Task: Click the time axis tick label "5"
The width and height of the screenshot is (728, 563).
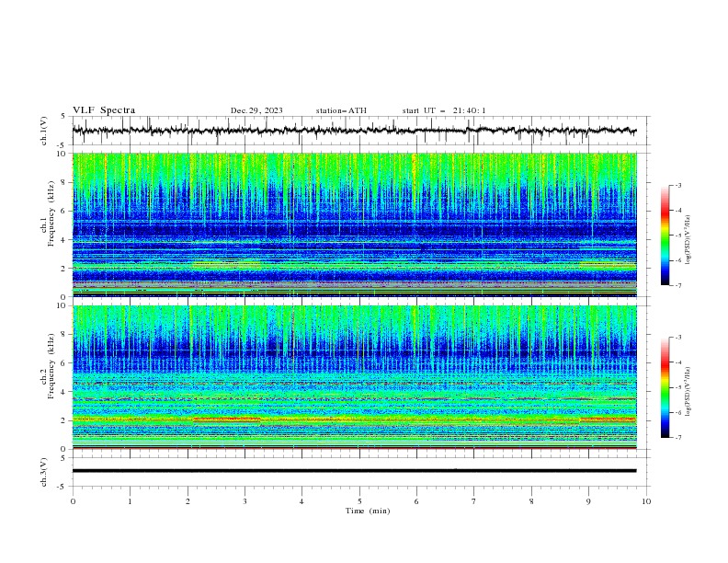Action: pos(359,501)
